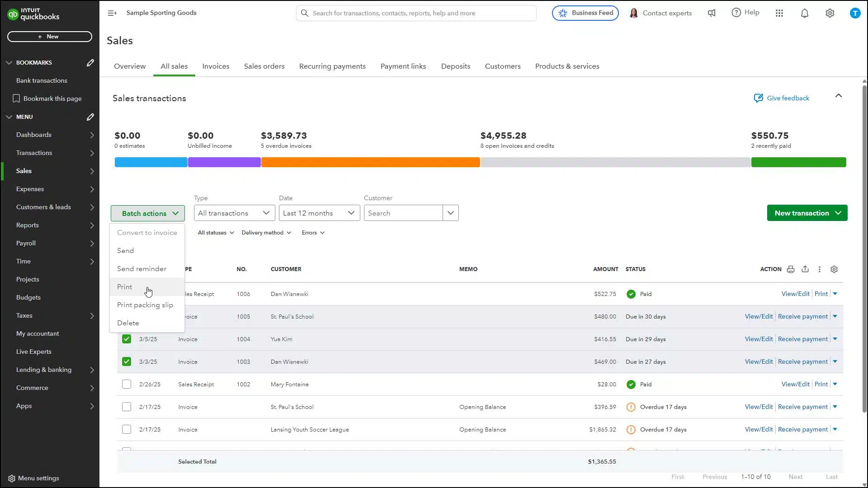The image size is (868, 488).
Task: Uncheck the Yue Kim invoice 1004 checkbox
Action: click(127, 339)
